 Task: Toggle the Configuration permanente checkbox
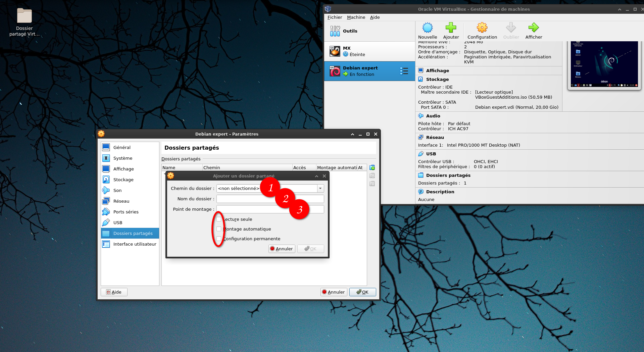[x=219, y=239]
